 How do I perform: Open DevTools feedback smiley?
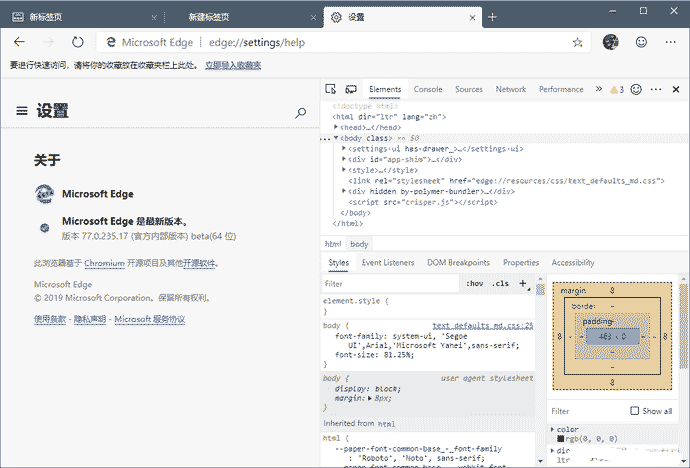tap(636, 89)
